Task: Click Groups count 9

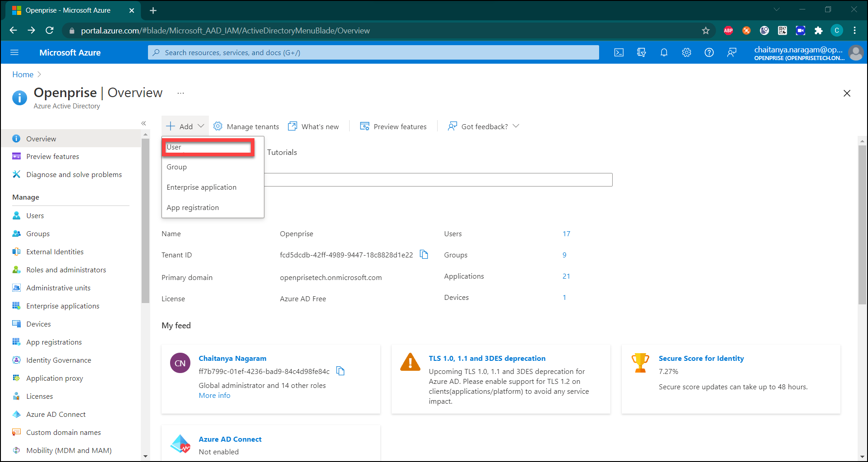Action: point(564,255)
